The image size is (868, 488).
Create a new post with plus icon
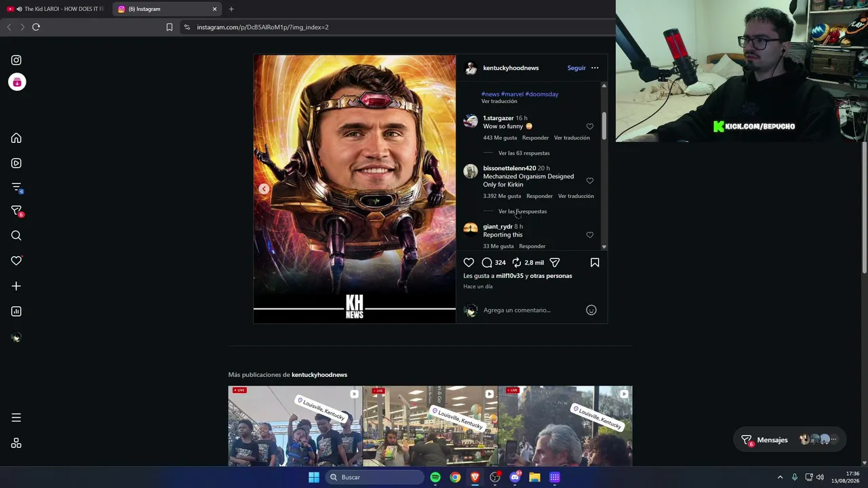click(x=16, y=286)
